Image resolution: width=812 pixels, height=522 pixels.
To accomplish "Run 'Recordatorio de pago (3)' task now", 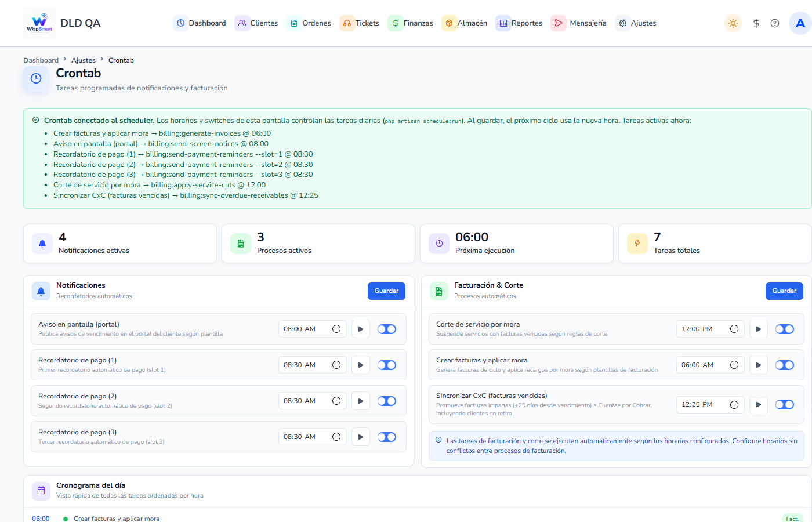I will coord(361,437).
